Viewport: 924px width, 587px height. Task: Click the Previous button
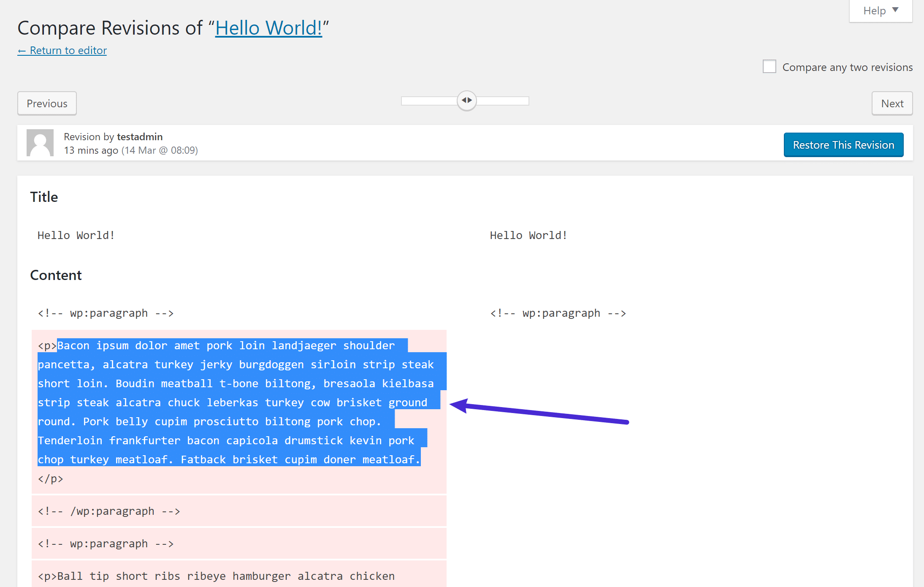(46, 103)
